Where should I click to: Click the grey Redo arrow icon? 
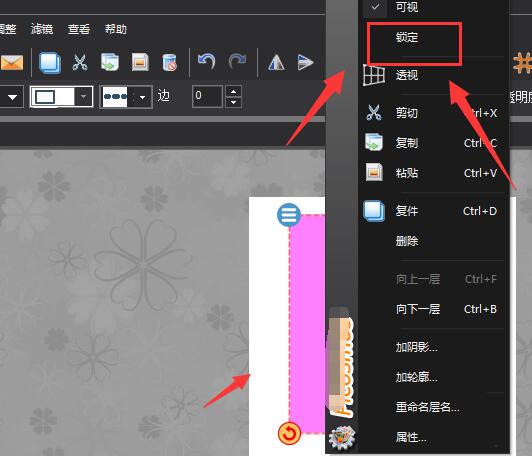tap(237, 62)
